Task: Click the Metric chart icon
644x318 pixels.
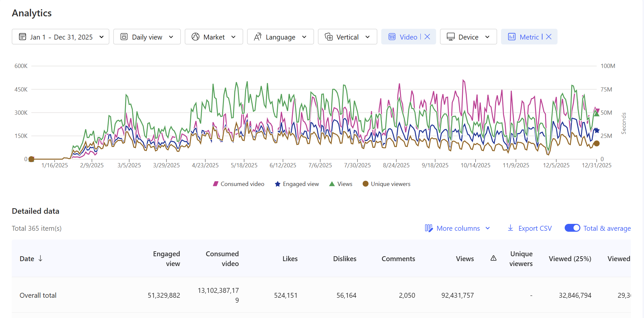Action: 512,37
